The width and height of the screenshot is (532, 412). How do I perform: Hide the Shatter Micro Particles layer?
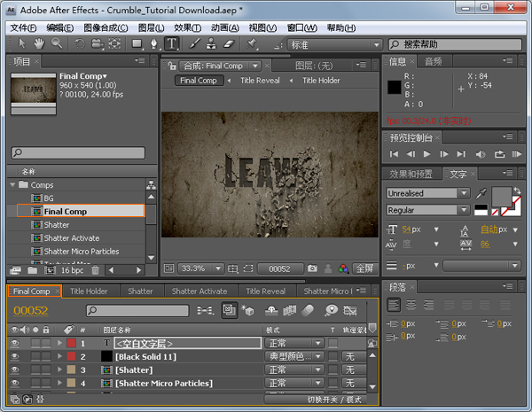coord(14,383)
